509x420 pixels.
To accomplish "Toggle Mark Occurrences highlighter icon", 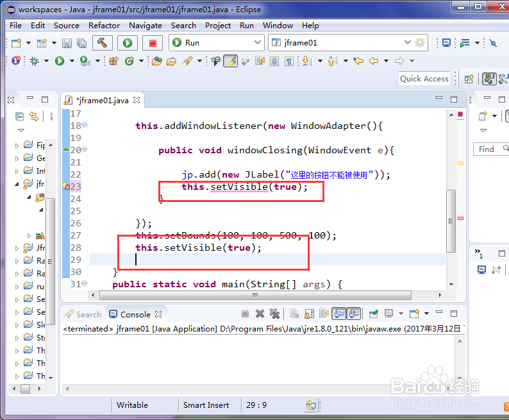I will point(231,61).
